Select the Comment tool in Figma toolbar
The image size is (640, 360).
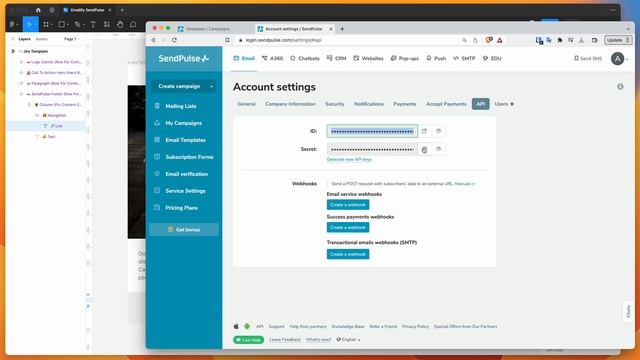[x=133, y=24]
